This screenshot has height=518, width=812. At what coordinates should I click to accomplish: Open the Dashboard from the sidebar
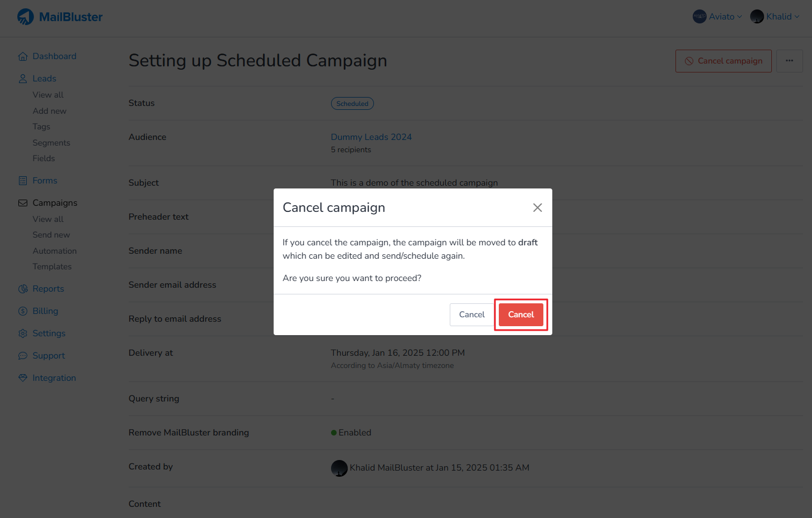pyautogui.click(x=23, y=56)
